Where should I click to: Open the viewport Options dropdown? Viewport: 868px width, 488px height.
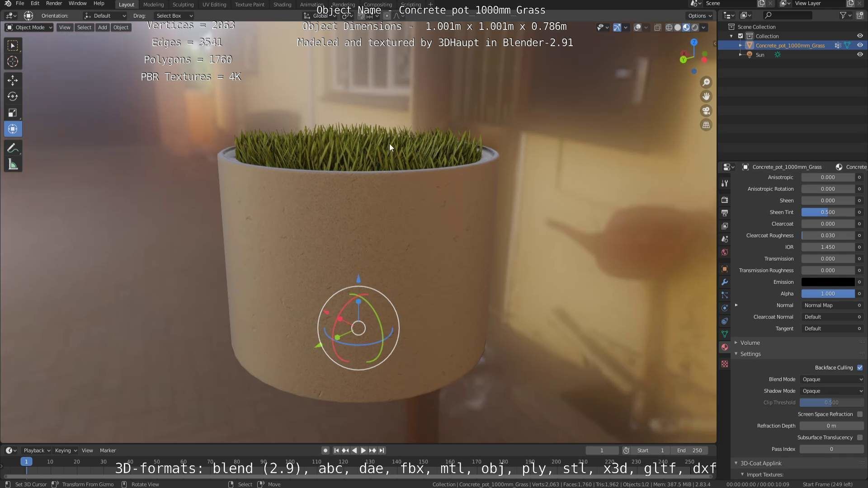pos(700,16)
